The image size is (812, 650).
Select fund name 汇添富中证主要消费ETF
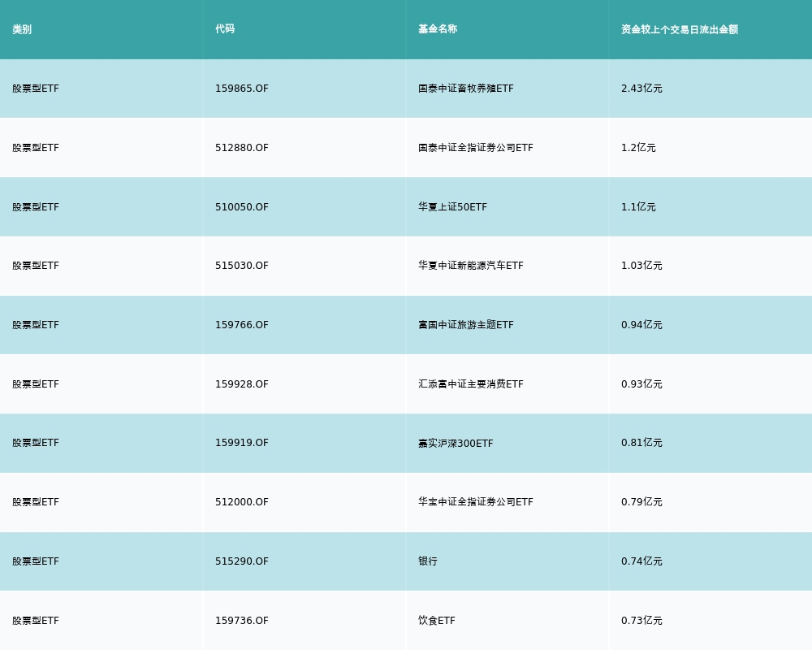[x=471, y=384]
